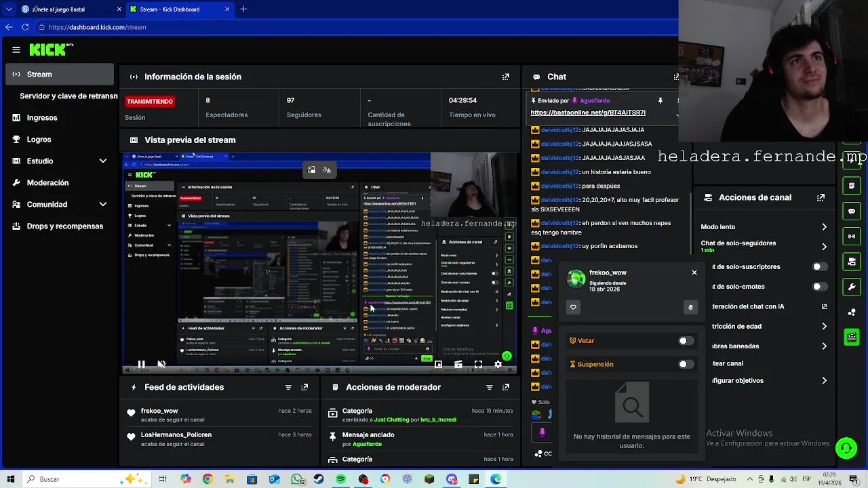Toggle the Suspensión switch for frekoo_wow
The width and height of the screenshot is (868, 488).
686,364
